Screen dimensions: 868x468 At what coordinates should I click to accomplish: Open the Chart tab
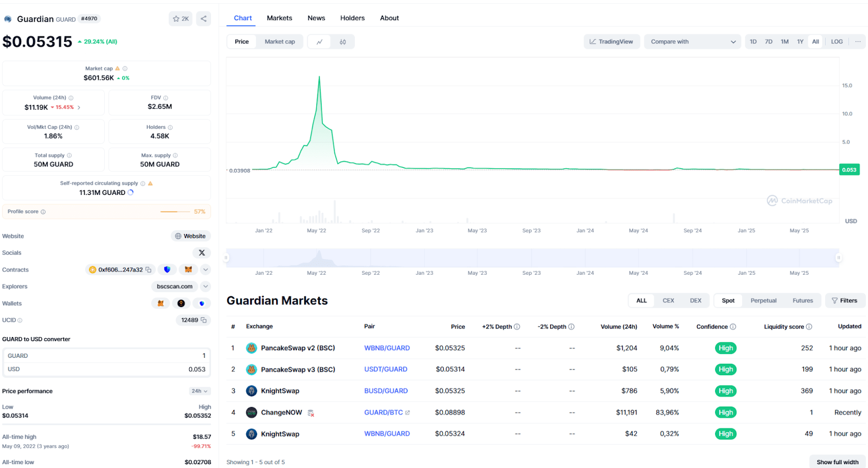tap(243, 18)
